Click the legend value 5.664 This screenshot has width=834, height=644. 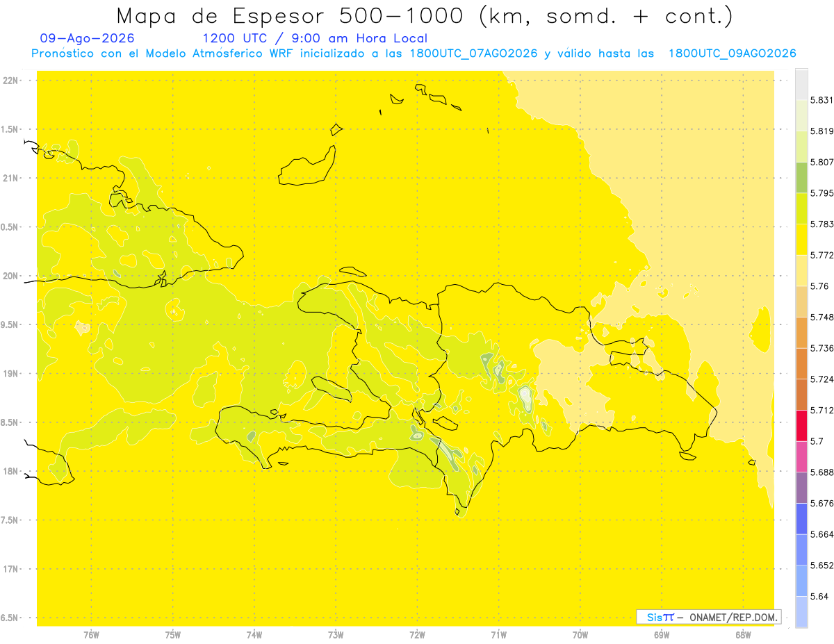point(822,534)
